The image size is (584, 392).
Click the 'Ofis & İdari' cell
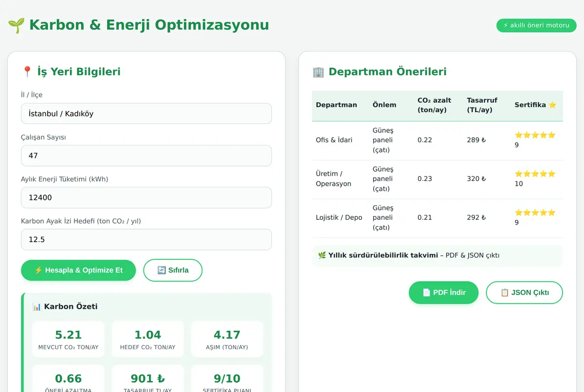(334, 140)
